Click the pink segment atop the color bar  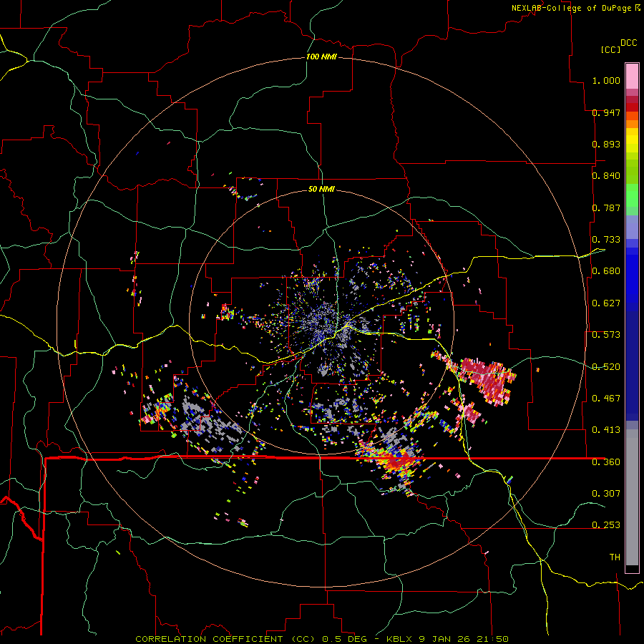632,76
